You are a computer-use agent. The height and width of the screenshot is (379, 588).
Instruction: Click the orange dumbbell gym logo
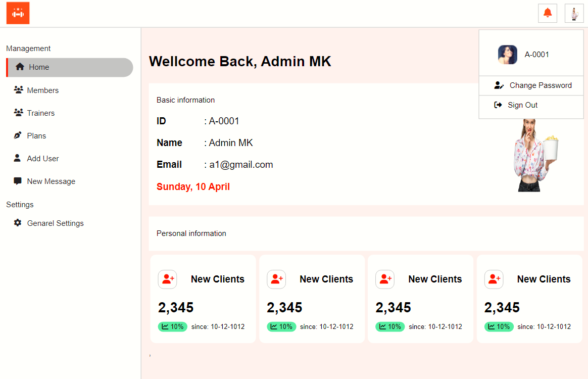[x=18, y=13]
